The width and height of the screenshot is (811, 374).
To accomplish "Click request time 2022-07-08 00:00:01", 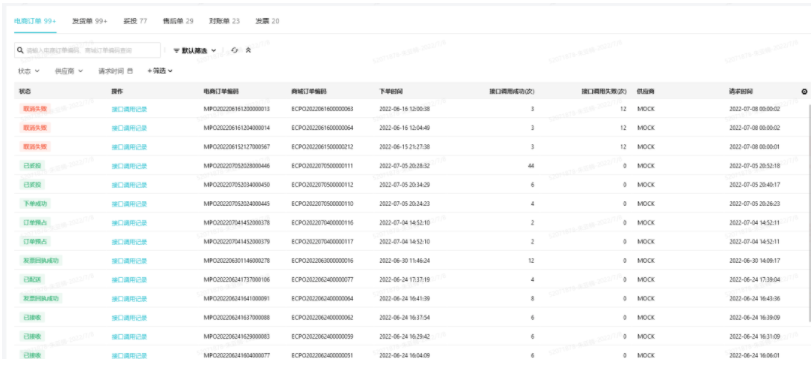I will point(755,147).
